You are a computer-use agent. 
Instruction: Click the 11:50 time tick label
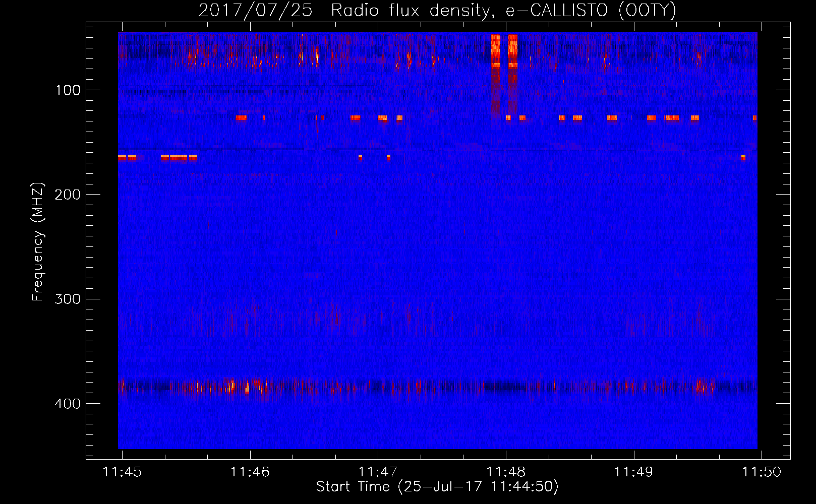(x=762, y=472)
